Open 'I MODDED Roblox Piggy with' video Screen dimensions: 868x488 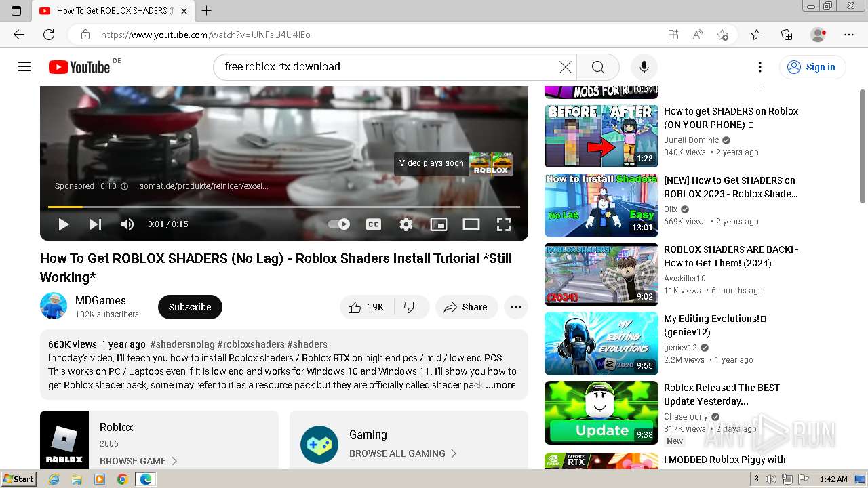coord(724,460)
